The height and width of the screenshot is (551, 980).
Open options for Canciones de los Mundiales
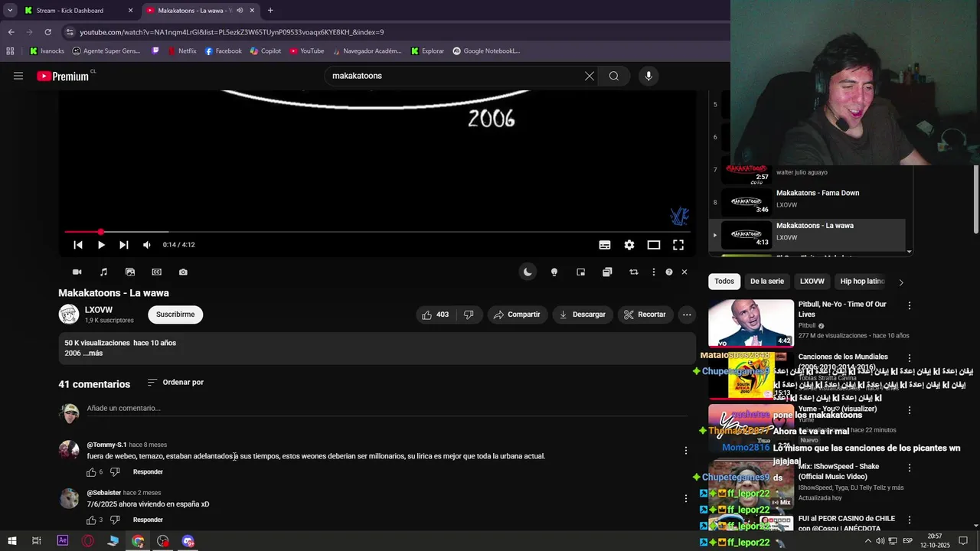pyautogui.click(x=910, y=358)
